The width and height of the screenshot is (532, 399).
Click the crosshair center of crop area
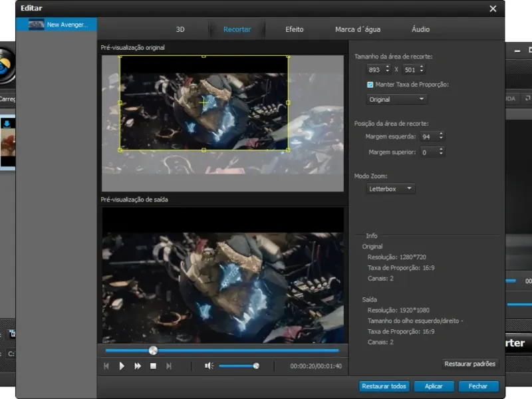pyautogui.click(x=204, y=102)
